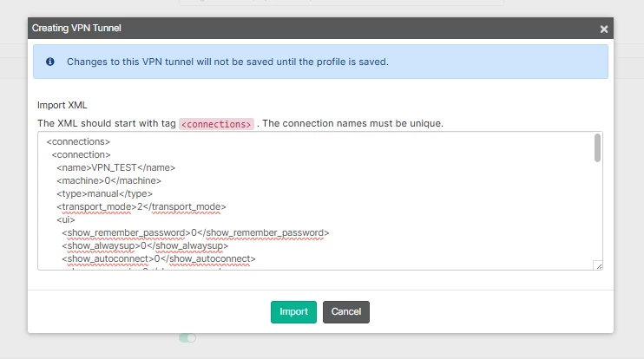The height and width of the screenshot is (359, 644).
Task: Click the show_alwaysup XML line
Action: 145,245
